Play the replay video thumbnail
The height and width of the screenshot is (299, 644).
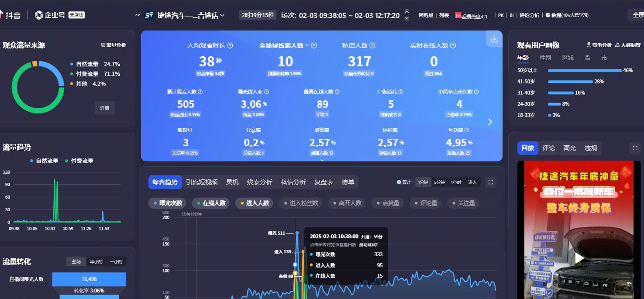579,258
